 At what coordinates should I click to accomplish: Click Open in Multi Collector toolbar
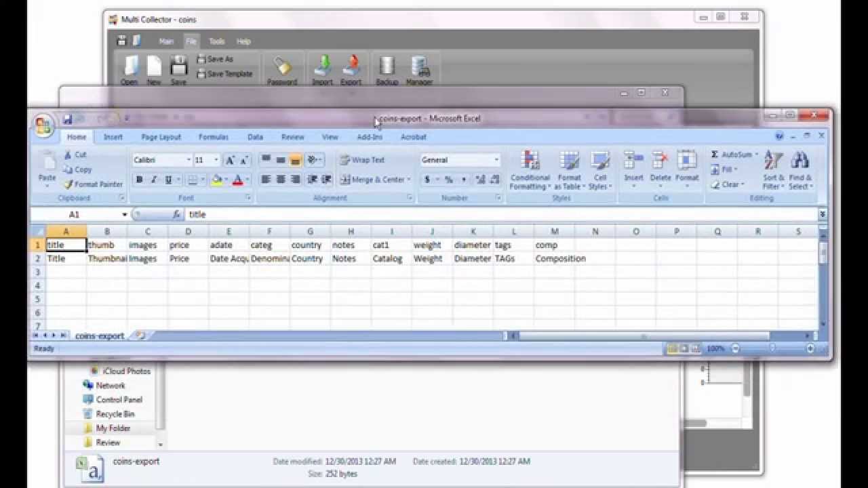point(129,70)
